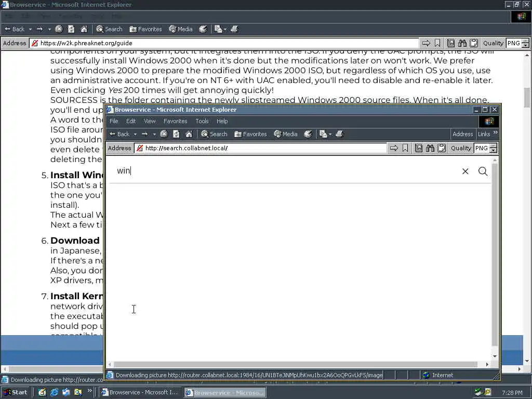Open the File menu in the front window

point(114,121)
